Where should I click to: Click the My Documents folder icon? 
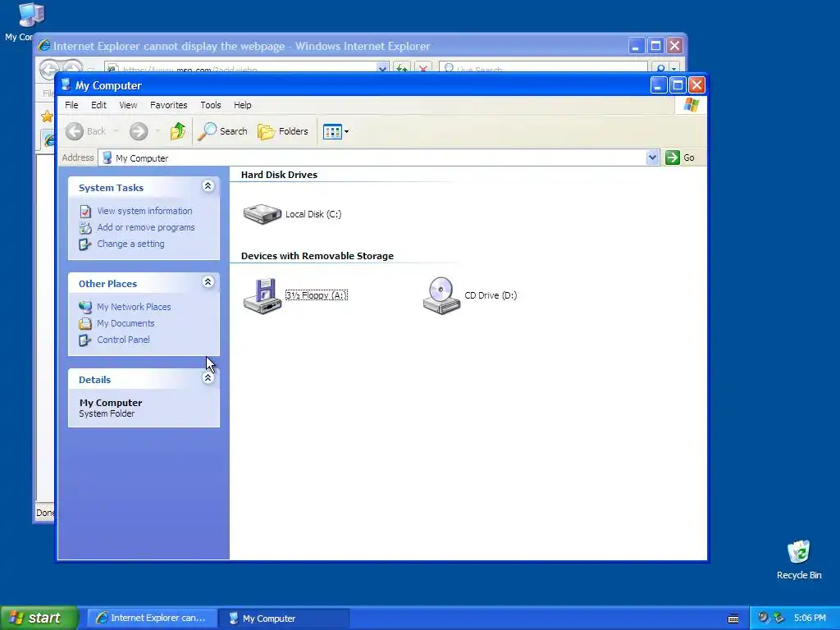point(85,323)
